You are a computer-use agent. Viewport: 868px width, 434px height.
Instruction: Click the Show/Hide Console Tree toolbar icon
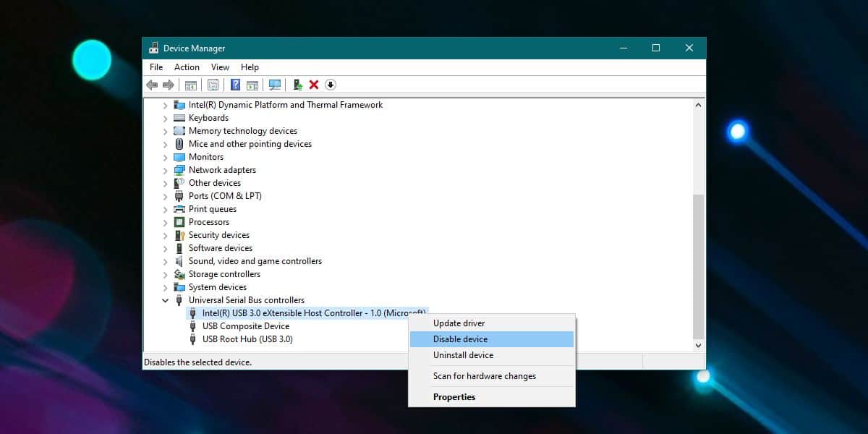191,85
